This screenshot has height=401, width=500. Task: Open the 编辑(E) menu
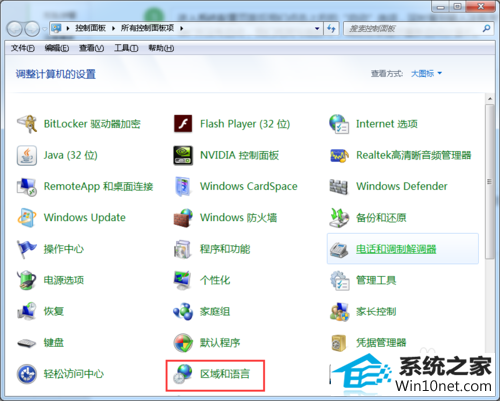tap(57, 48)
